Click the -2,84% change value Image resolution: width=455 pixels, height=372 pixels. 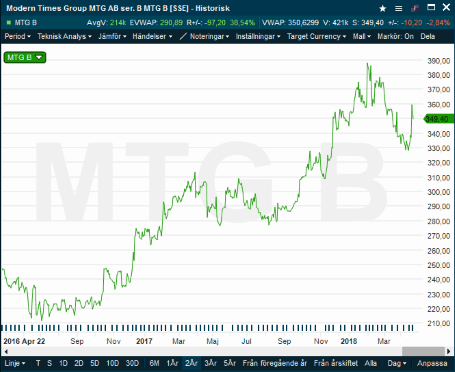coord(438,23)
